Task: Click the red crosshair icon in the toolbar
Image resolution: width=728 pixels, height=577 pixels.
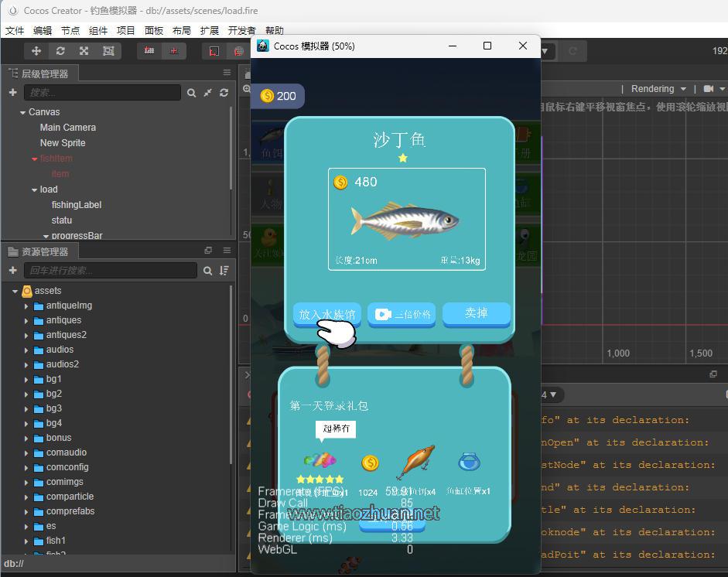Action: pos(174,50)
